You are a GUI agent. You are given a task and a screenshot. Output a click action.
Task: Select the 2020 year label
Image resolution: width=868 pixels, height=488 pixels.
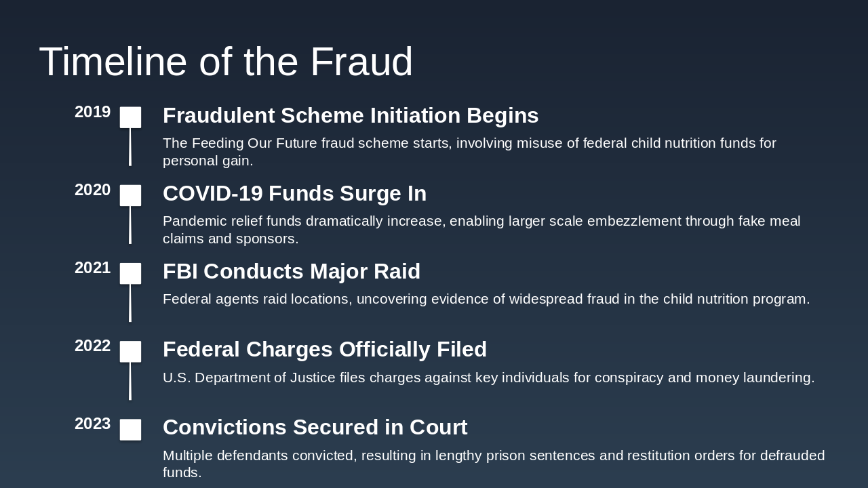point(92,190)
